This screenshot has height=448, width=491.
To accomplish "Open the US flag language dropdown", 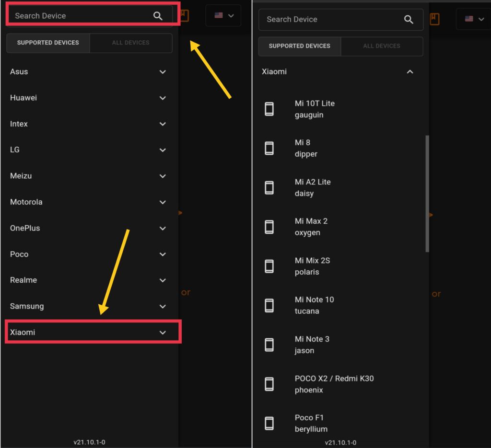I will coord(223,15).
